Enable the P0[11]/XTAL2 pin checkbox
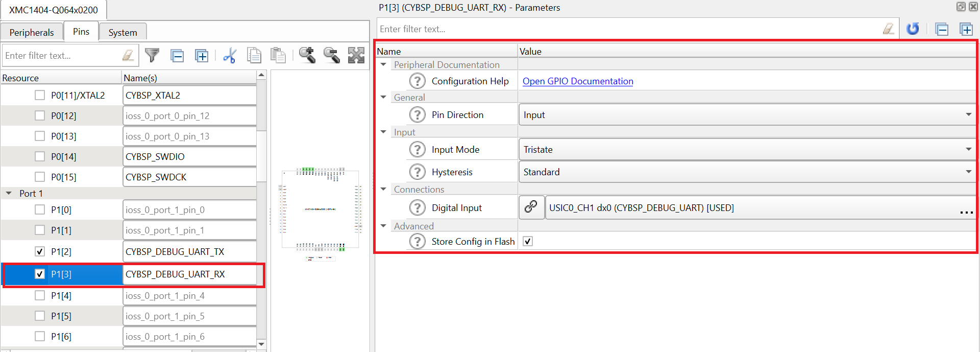Viewport: 980px width, 352px height. click(40, 95)
